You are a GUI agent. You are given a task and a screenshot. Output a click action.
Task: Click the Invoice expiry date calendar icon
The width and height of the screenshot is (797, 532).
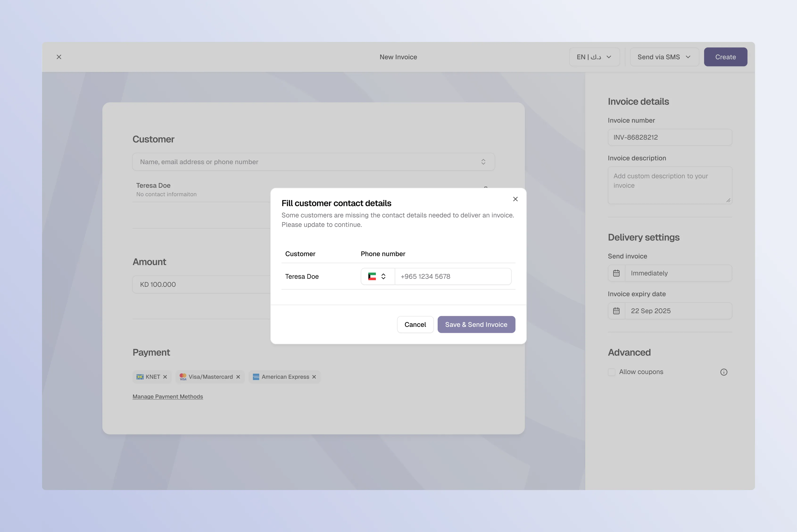(616, 311)
